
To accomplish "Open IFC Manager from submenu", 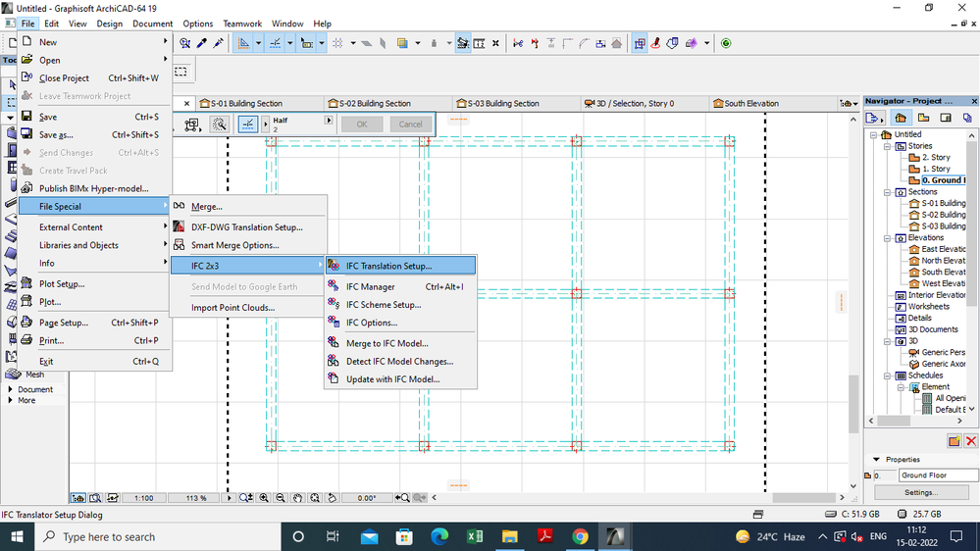I will point(400,286).
